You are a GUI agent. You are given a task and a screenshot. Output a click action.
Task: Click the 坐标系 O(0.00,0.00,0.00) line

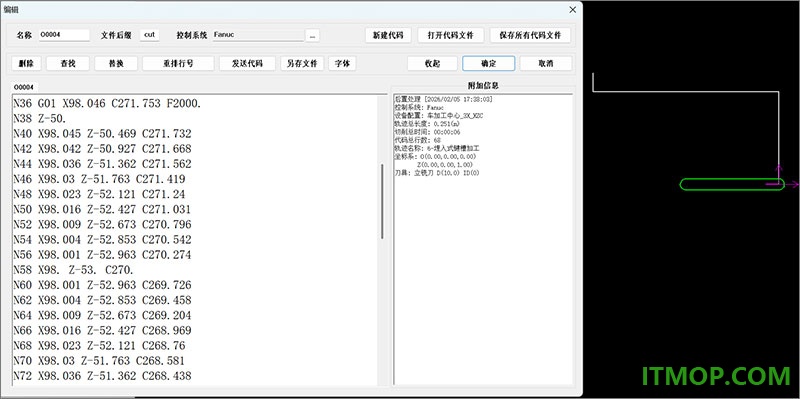[x=436, y=157]
